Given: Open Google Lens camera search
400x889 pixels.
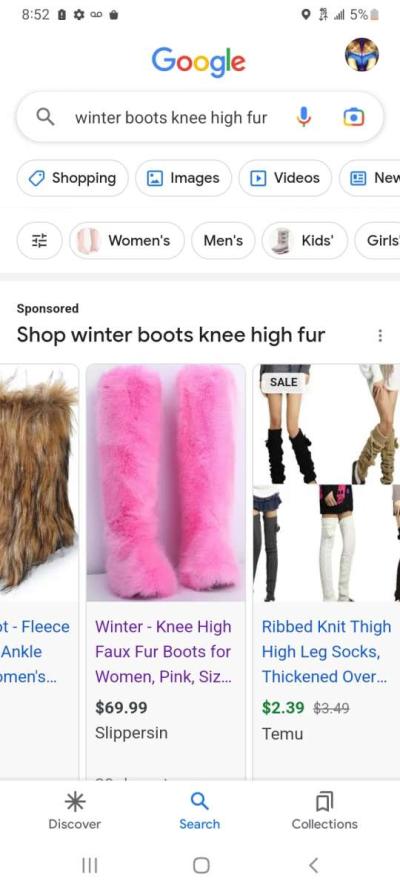Looking at the screenshot, I should pyautogui.click(x=354, y=117).
